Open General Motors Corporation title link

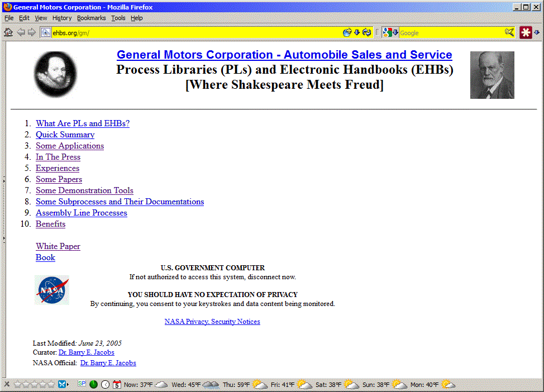click(x=284, y=55)
